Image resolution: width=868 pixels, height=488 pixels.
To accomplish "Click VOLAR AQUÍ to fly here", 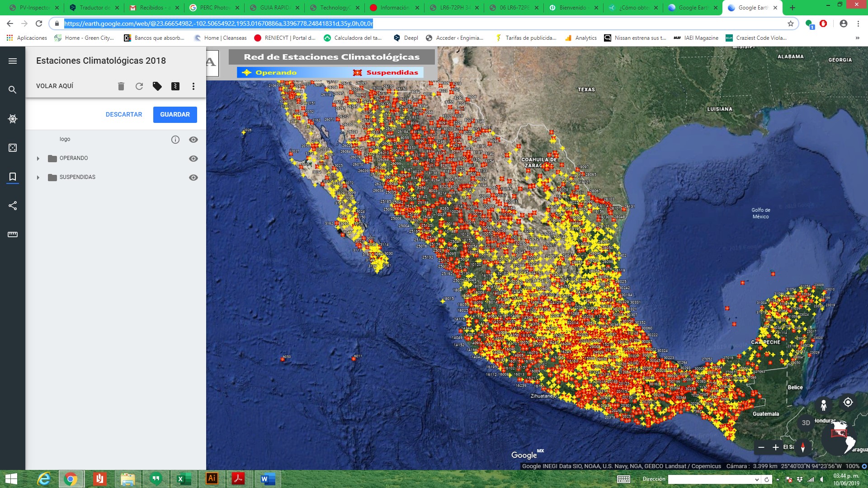I will click(x=55, y=86).
